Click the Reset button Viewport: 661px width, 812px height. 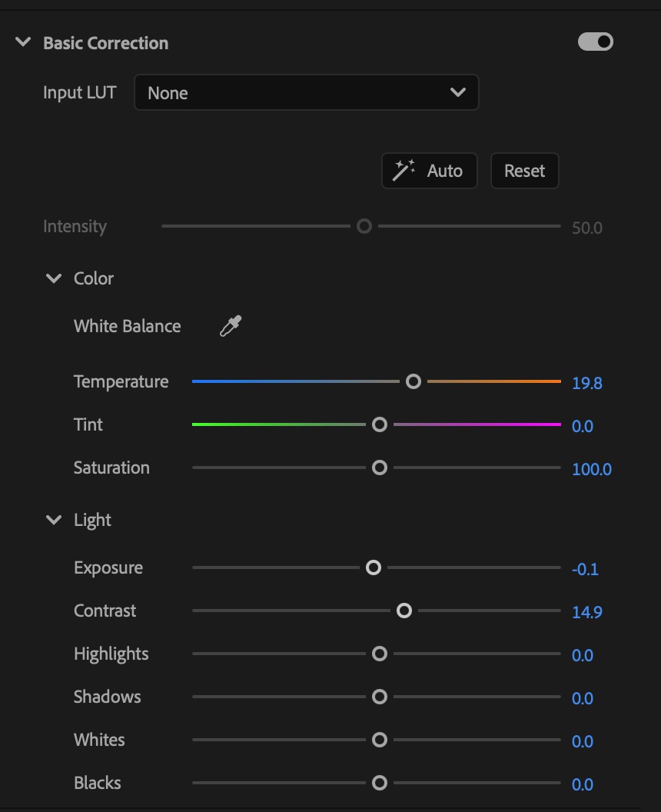point(524,171)
